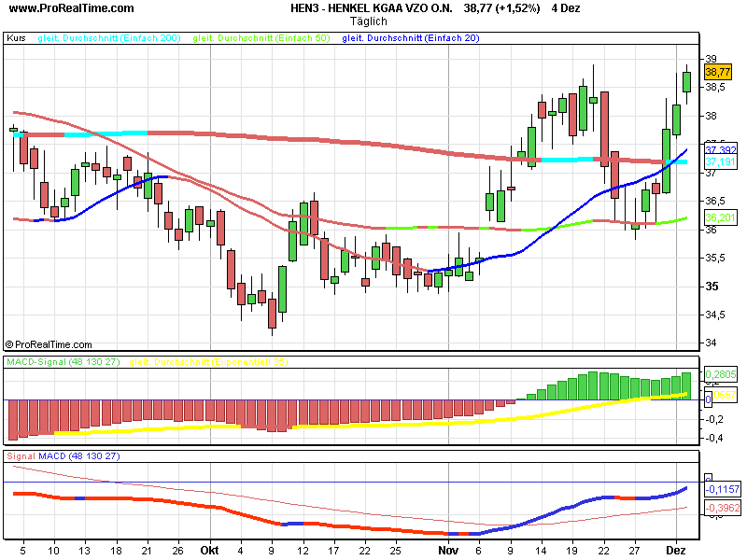Select the gleit. Durchschnitt (Einfach 20) legend
The height and width of the screenshot is (560, 747).
411,38
